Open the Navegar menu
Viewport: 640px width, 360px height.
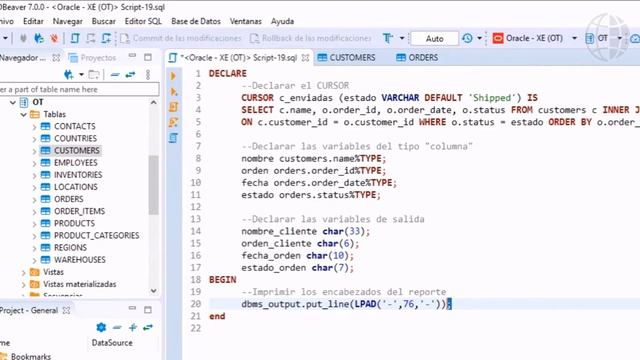coord(67,21)
